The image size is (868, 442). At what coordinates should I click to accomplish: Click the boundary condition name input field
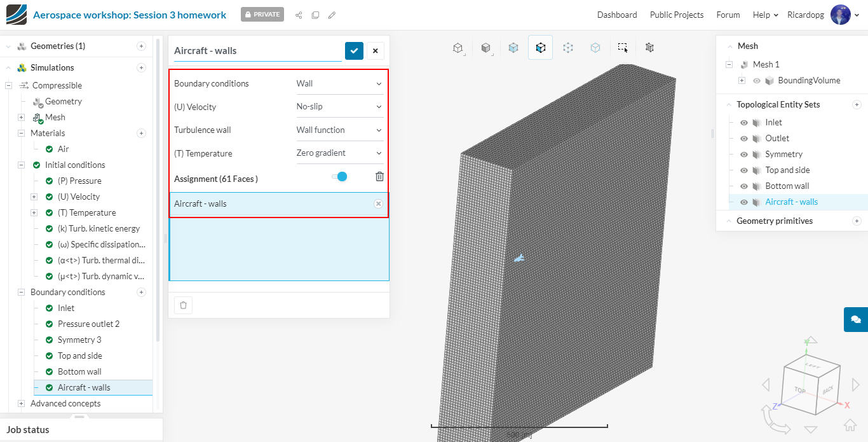tap(257, 51)
